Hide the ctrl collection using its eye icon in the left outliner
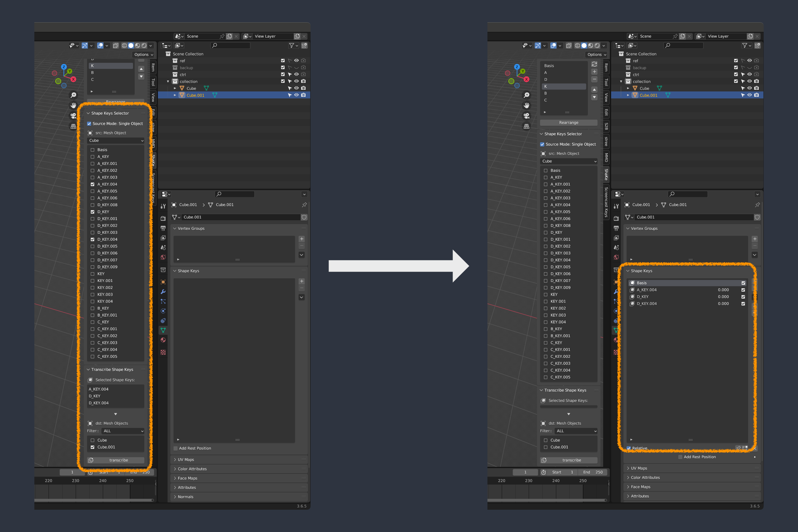The height and width of the screenshot is (532, 798). 296,74
